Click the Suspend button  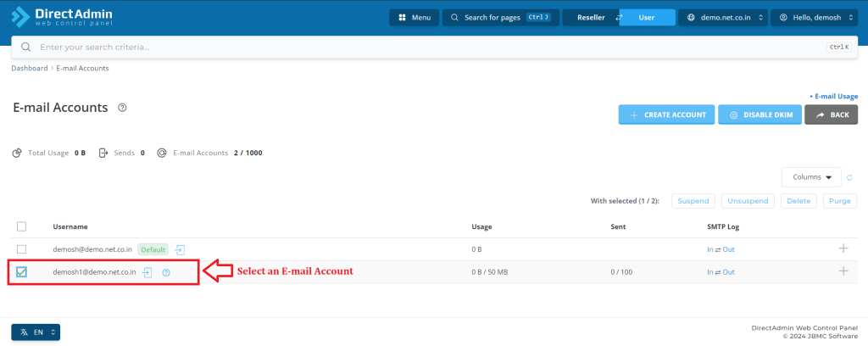coord(693,201)
